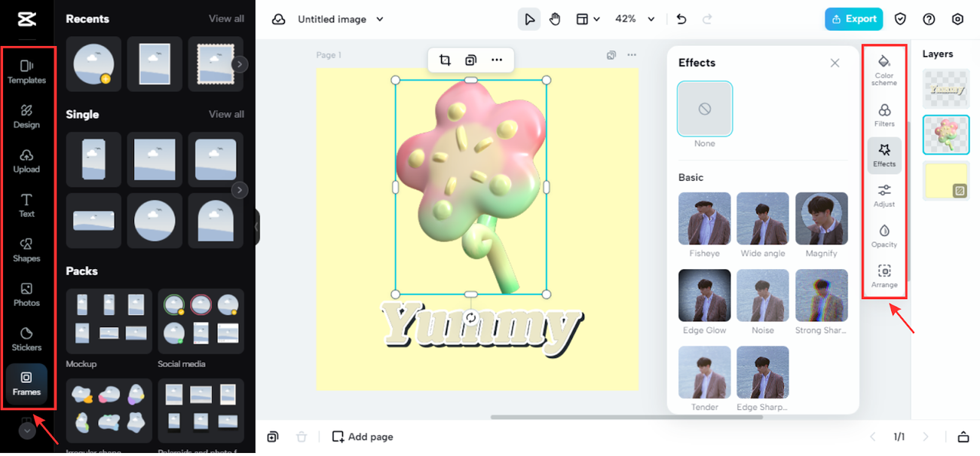The image size is (980, 456).
Task: Apply the Edge Sharpen effect
Action: (x=763, y=372)
